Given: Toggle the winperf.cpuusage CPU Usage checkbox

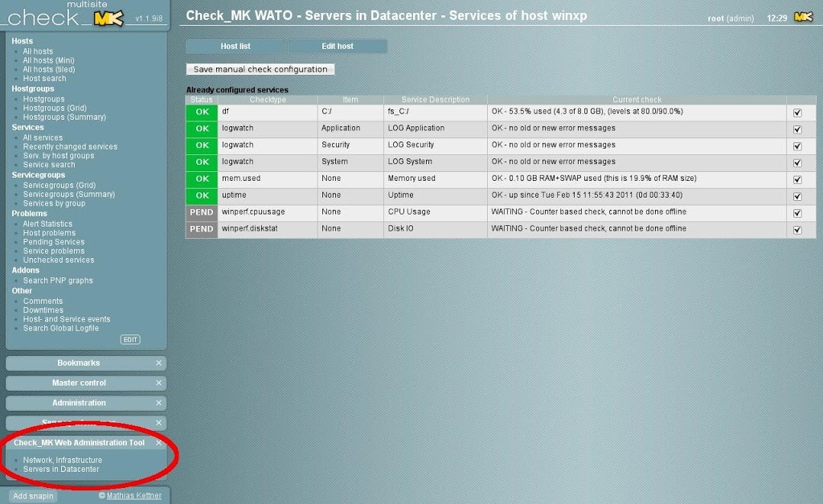Looking at the screenshot, I should [797, 213].
